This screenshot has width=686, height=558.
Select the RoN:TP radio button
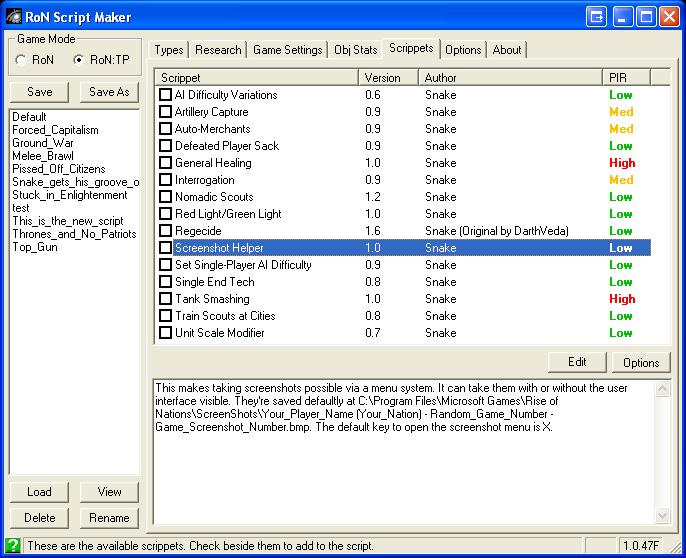pos(79,60)
